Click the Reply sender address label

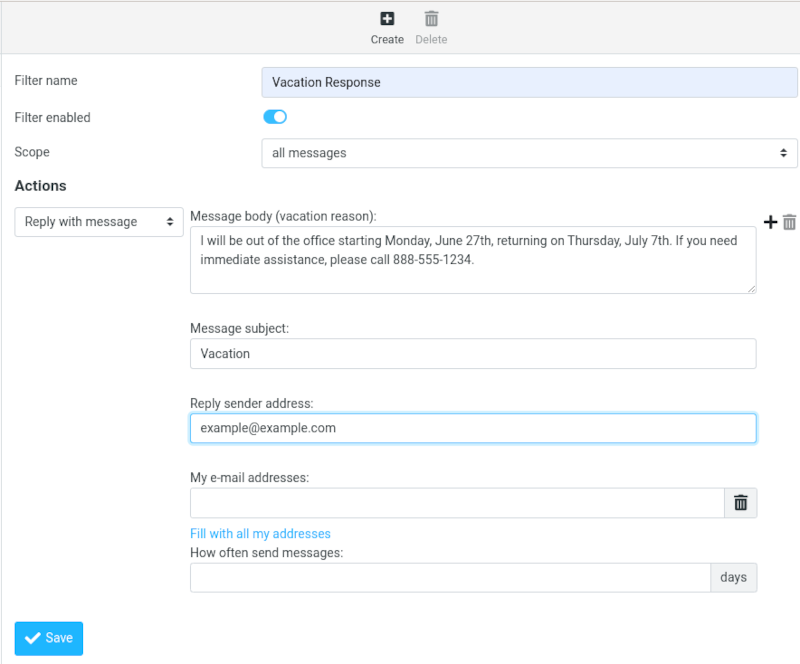(x=252, y=404)
